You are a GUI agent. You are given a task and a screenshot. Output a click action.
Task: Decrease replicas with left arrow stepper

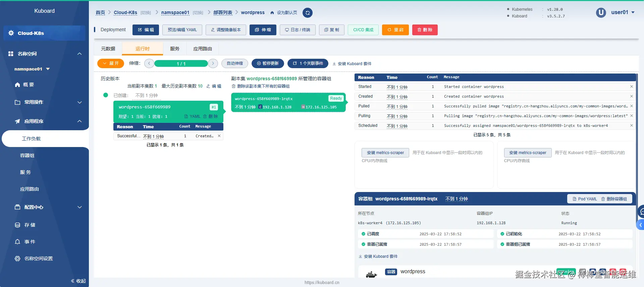[149, 63]
